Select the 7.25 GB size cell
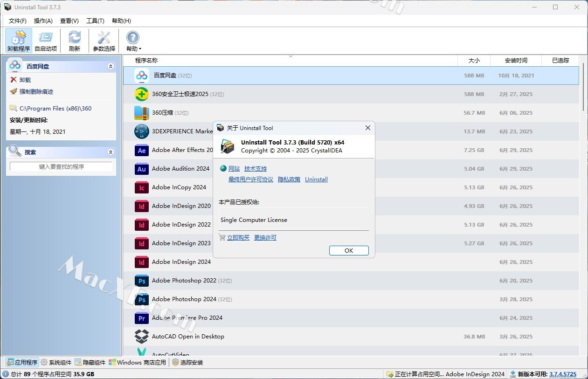The height and width of the screenshot is (379, 588). 474,150
